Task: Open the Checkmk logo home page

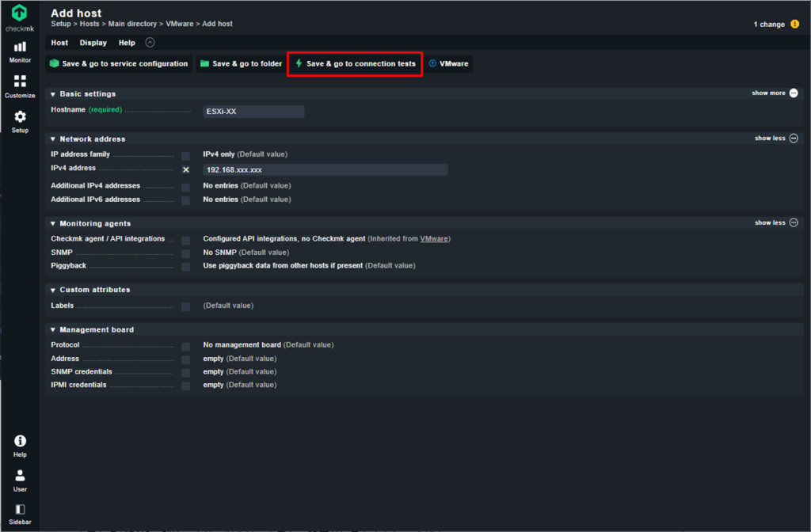Action: 20,18
